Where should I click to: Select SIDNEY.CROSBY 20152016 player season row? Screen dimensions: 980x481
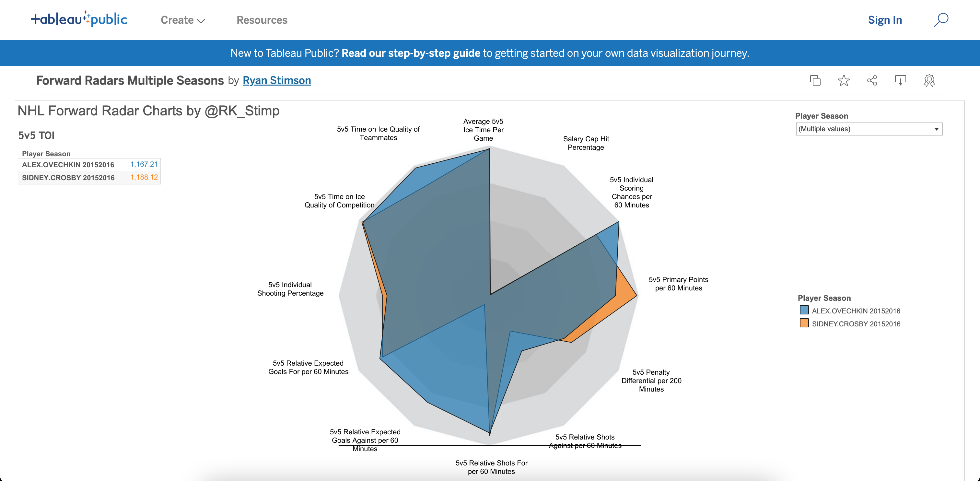69,178
